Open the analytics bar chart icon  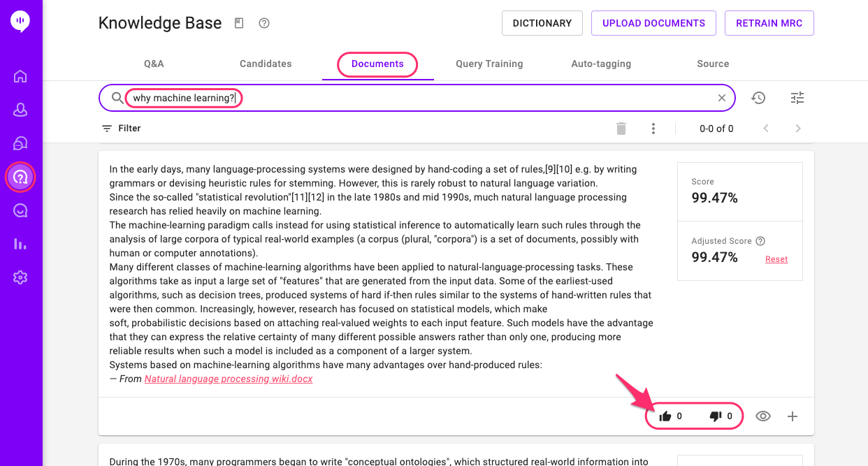(x=20, y=244)
